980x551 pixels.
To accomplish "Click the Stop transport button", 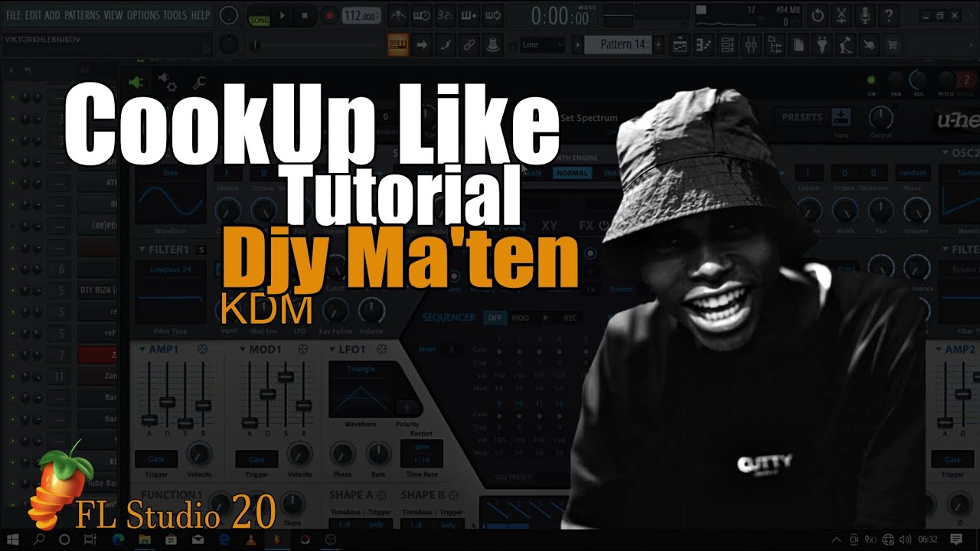I will tap(305, 15).
